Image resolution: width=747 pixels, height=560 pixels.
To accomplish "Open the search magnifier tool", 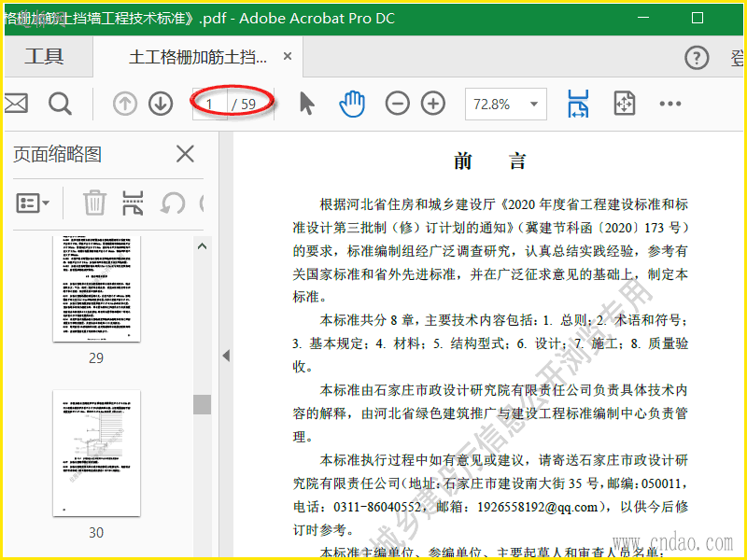I will pos(60,104).
